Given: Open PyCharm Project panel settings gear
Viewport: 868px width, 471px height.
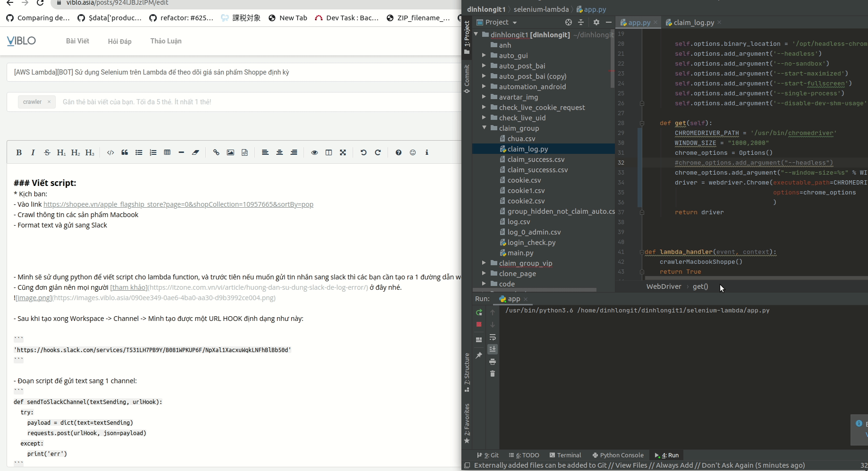Looking at the screenshot, I should click(596, 22).
